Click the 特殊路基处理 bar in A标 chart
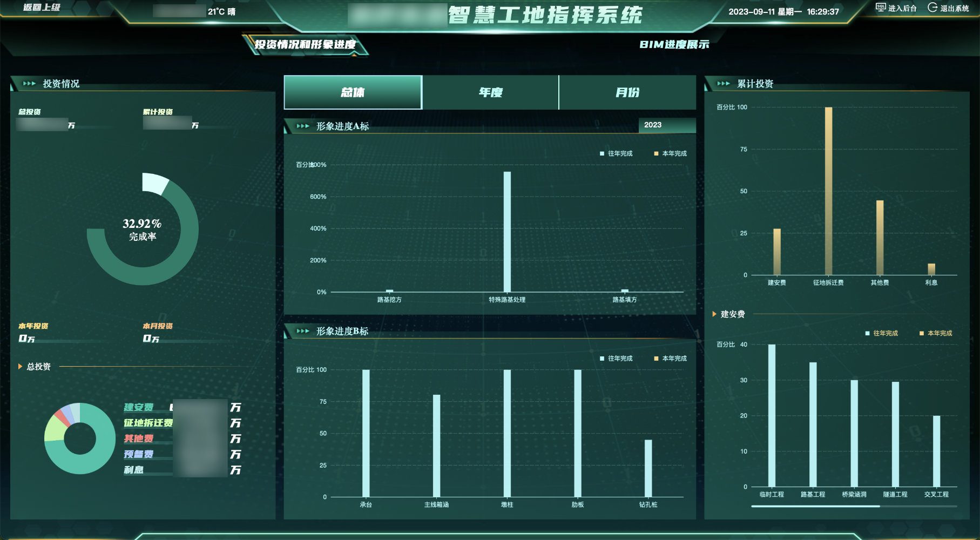980x540 pixels. (x=507, y=232)
